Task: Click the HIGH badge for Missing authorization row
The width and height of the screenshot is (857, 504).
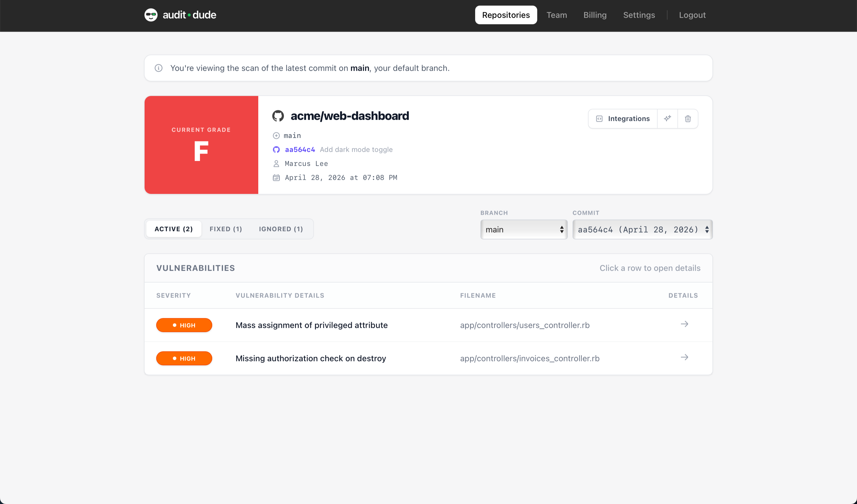Action: [184, 359]
